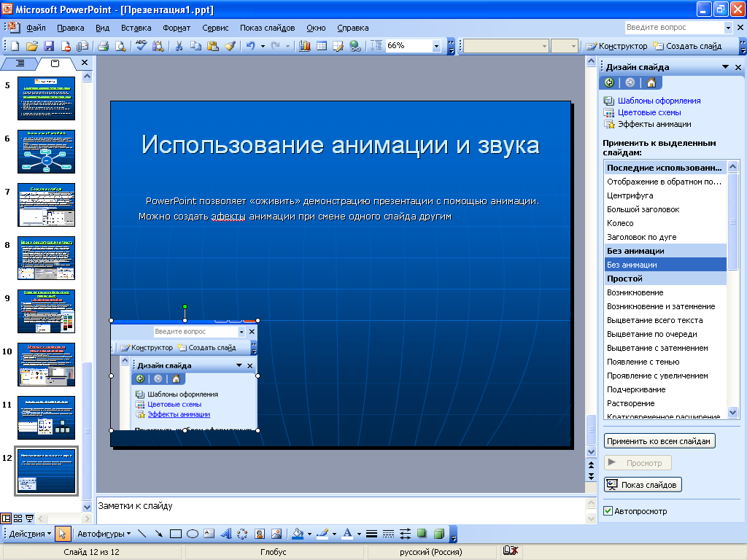Screen dimensions: 747x560
Task: Insert hyperlink globe icon
Action: tap(355, 46)
